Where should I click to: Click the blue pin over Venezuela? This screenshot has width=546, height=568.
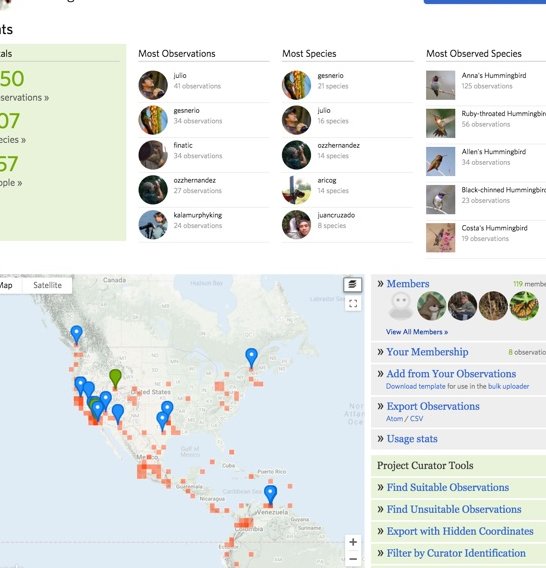point(270,494)
